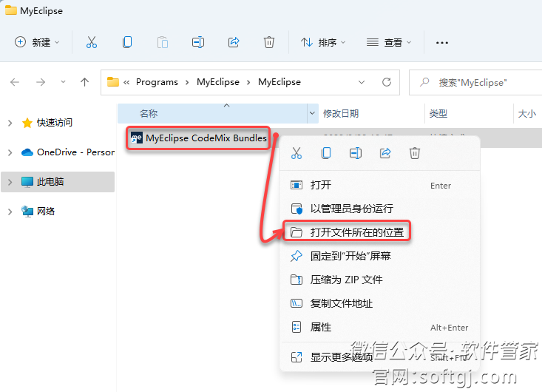
Task: Open the recent locations chevron
Action: tap(63, 82)
